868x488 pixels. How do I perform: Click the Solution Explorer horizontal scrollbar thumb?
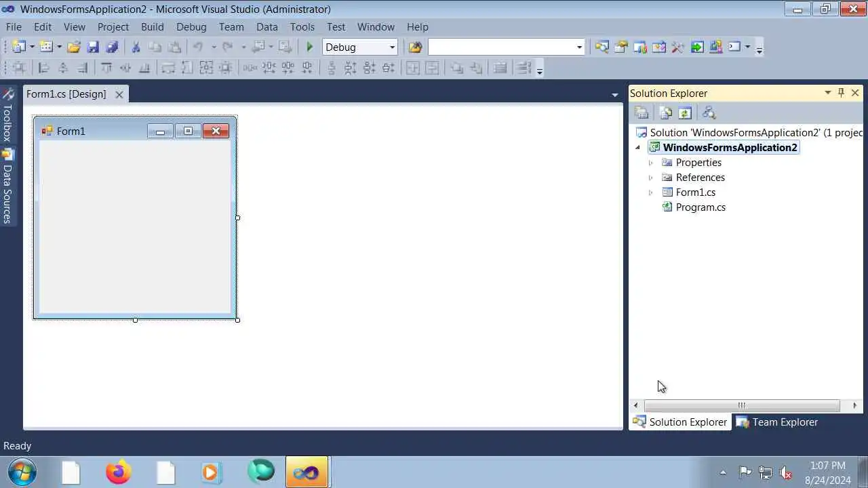[x=742, y=405]
